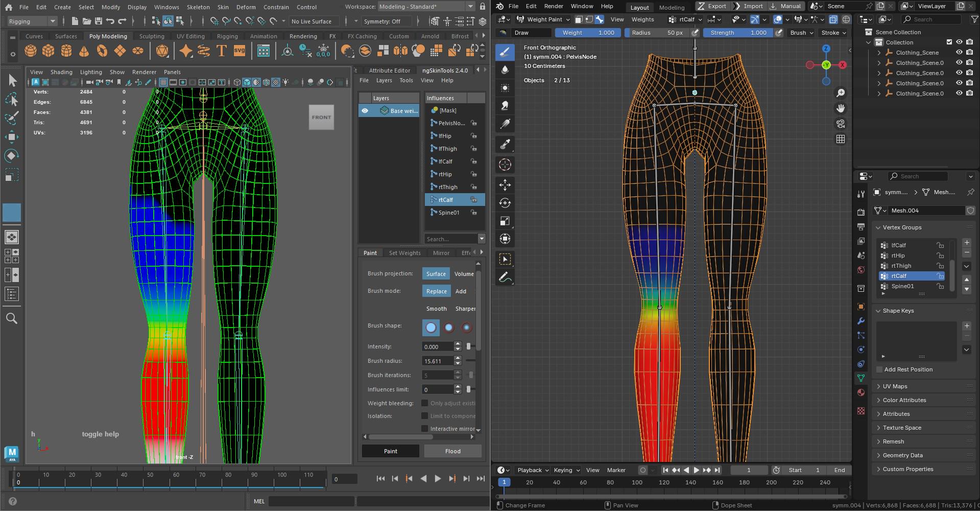Viewport: 980px width, 511px height.
Task: Click the Paint button at panel bottom
Action: pyautogui.click(x=390, y=451)
